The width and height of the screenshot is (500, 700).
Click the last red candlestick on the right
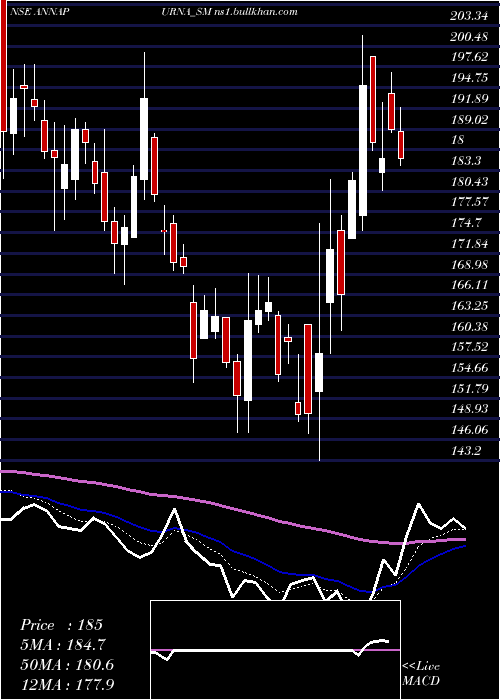[401, 145]
